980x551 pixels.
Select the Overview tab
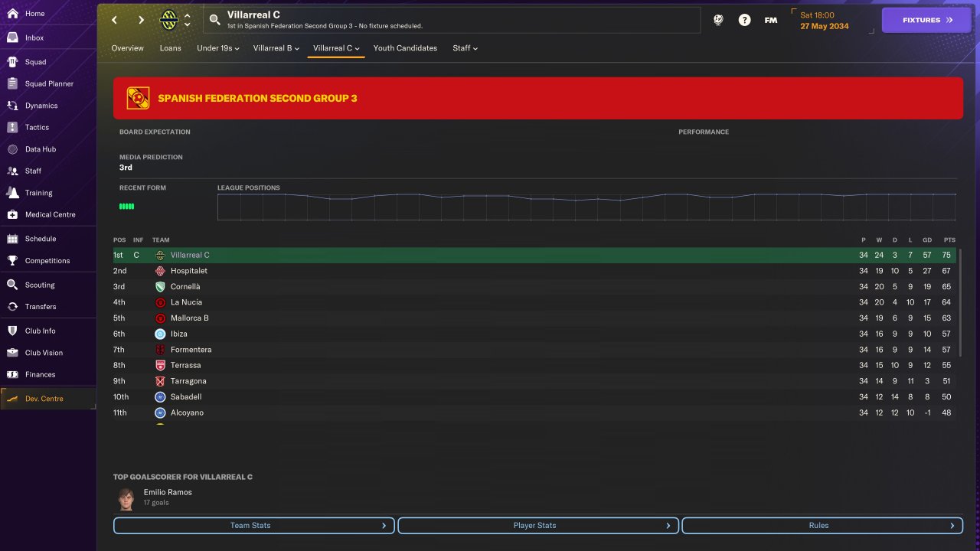click(127, 48)
